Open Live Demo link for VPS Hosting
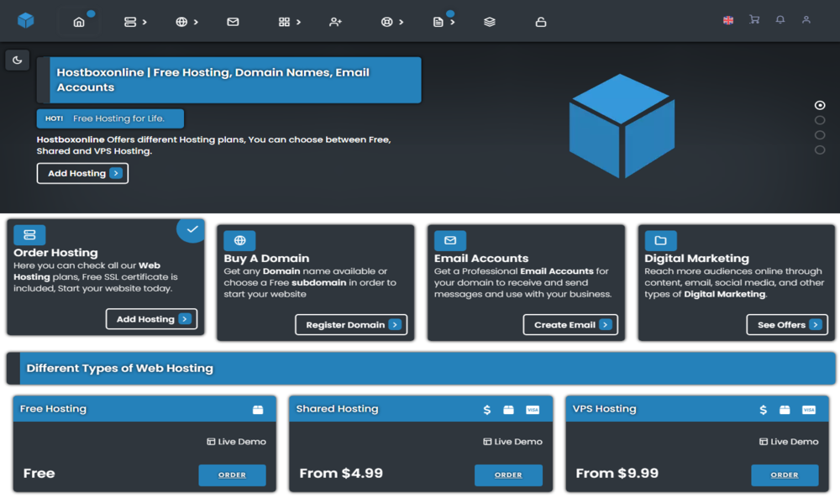The height and width of the screenshot is (504, 840). click(x=789, y=442)
